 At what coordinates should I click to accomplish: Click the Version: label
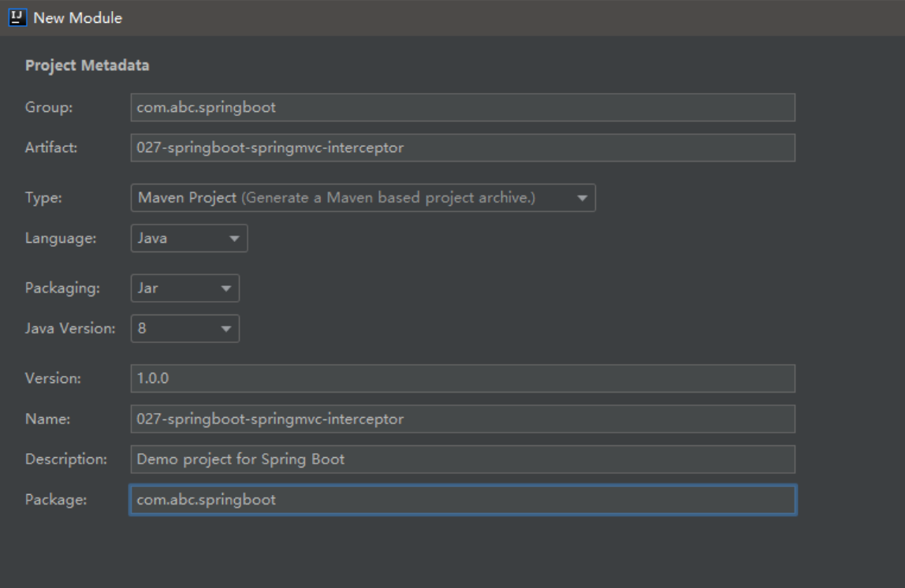point(53,378)
